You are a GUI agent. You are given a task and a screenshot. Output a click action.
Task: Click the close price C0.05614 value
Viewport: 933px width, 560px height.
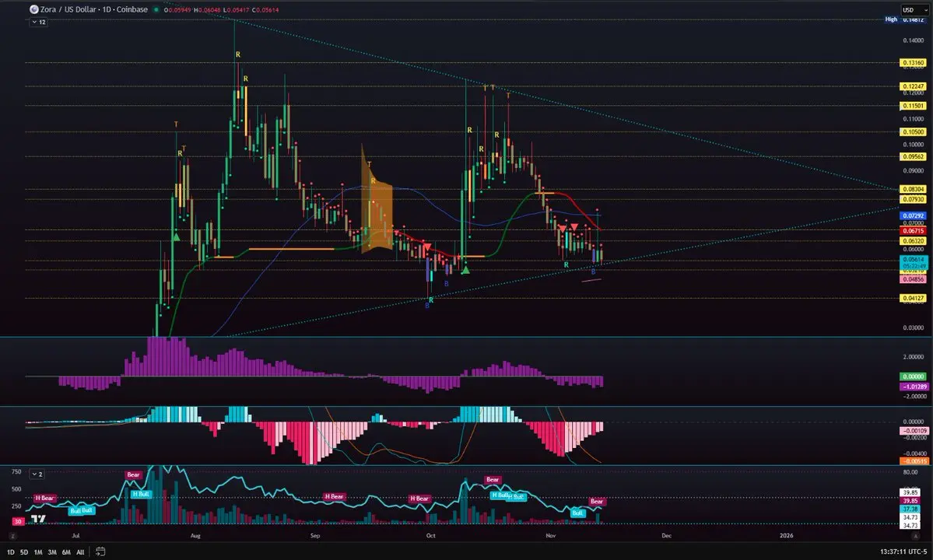265,10
